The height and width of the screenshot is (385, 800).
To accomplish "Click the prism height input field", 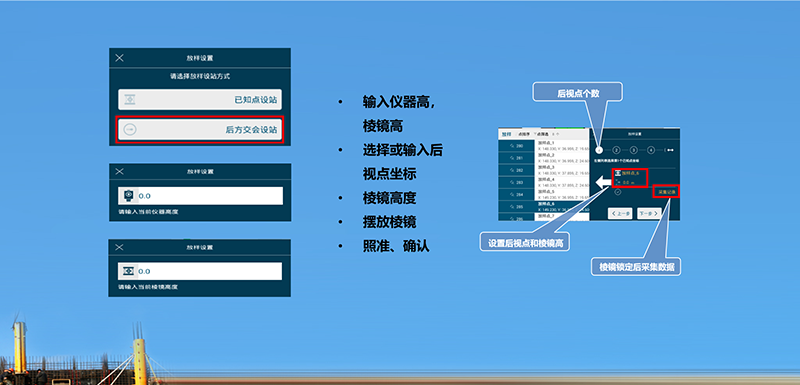I will (x=200, y=271).
